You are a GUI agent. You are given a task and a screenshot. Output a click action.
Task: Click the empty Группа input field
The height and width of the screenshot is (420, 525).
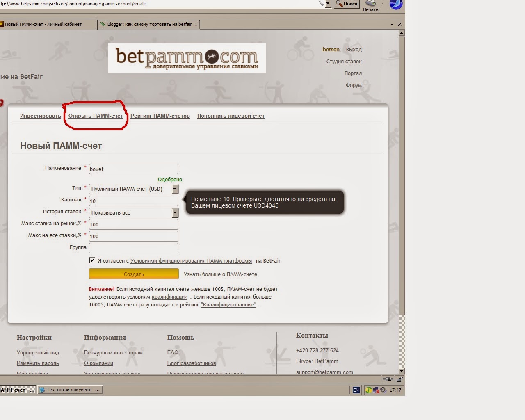click(x=134, y=248)
